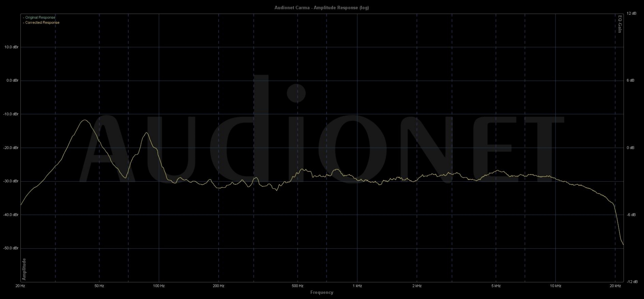Click the "20 kHz" frequency label
This screenshot has width=644, height=299.
(615, 286)
